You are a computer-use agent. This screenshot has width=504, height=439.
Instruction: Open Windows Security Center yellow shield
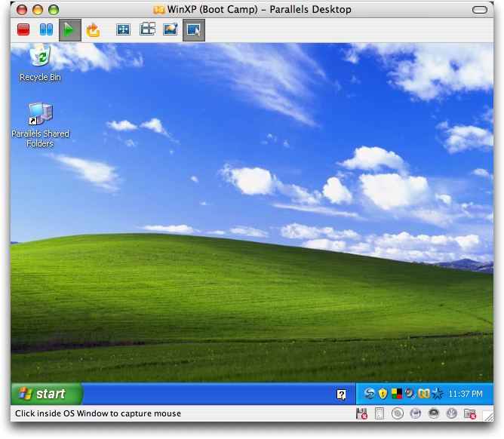[383, 394]
